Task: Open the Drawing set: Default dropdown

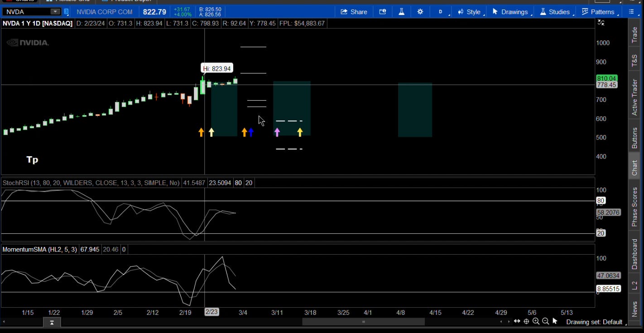Action: tap(596, 322)
